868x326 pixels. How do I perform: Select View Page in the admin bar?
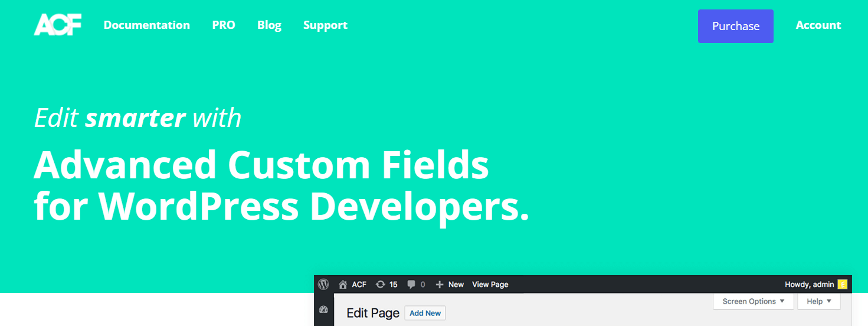click(x=490, y=285)
